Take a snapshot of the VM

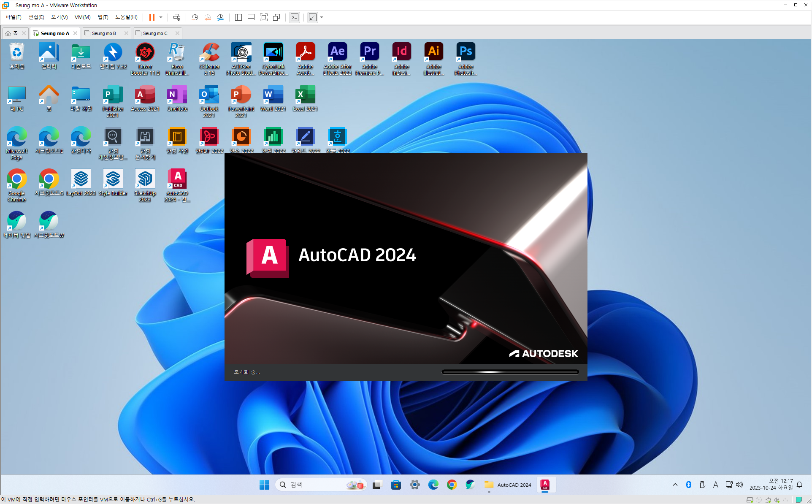click(195, 17)
